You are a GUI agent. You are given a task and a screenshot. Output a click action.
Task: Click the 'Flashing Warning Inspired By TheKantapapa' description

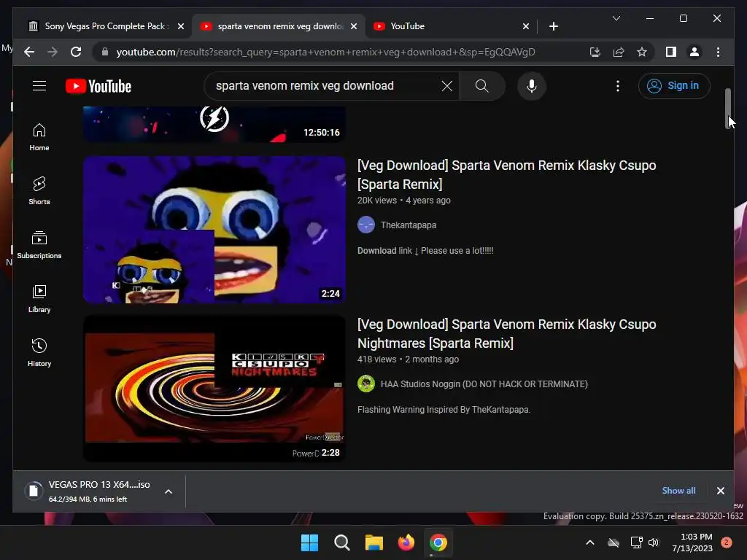444,410
